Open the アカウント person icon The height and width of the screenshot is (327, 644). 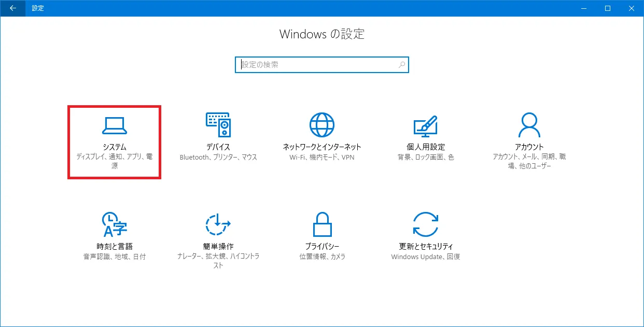[529, 125]
